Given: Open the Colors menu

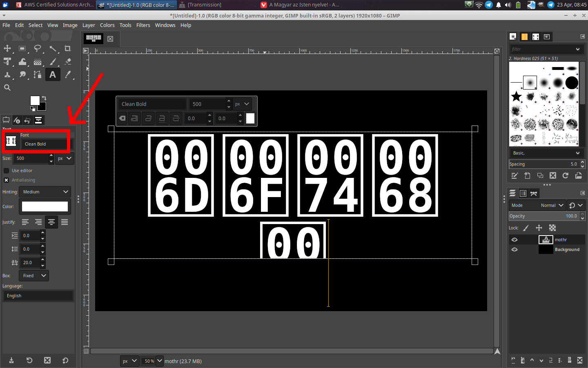Looking at the screenshot, I should (x=107, y=25).
